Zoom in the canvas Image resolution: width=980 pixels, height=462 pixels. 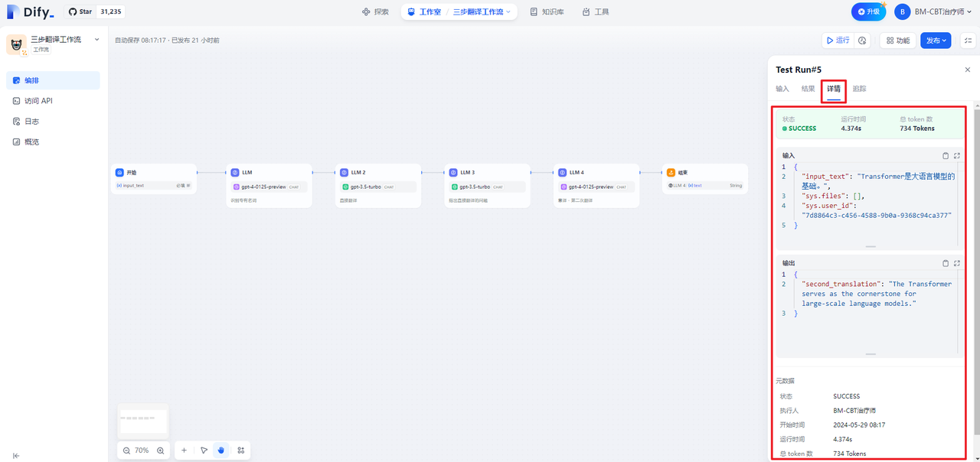[x=160, y=451]
